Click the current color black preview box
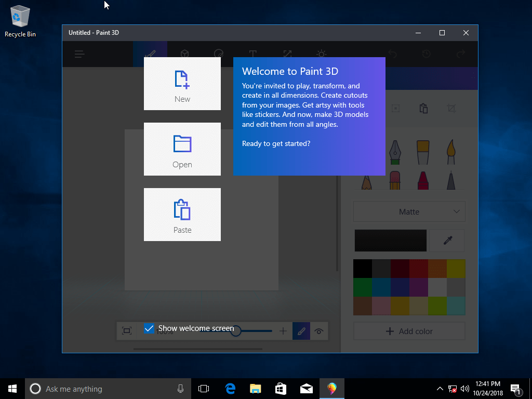The image size is (532, 399). pos(391,241)
